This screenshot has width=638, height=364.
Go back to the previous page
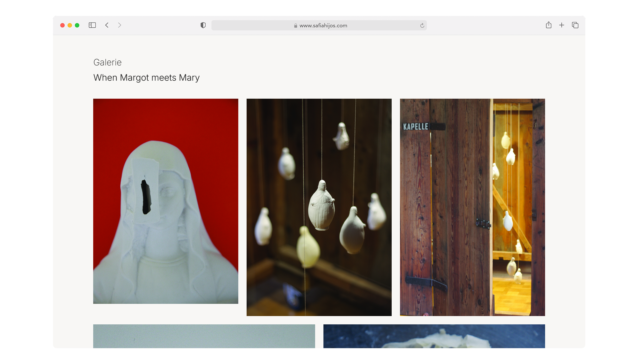point(107,25)
